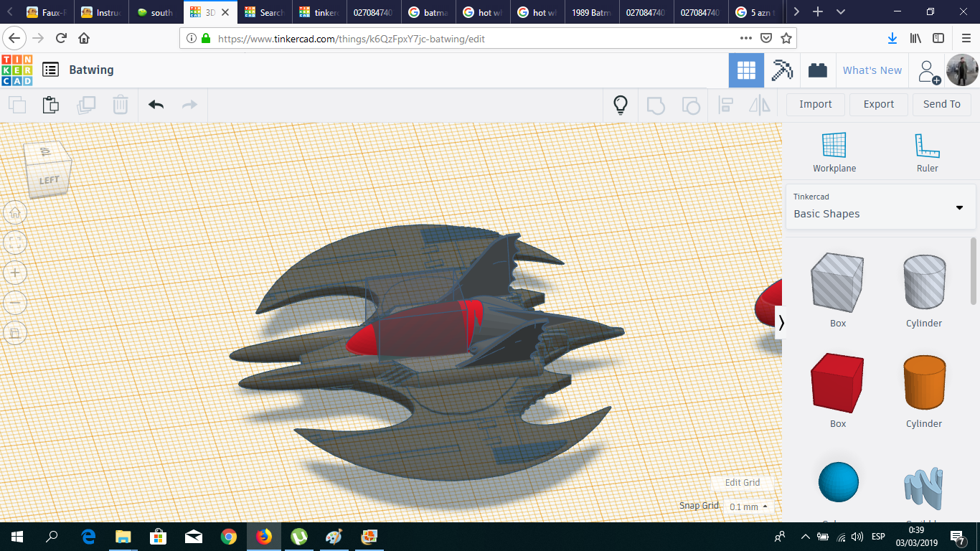Image resolution: width=980 pixels, height=551 pixels.
Task: Zoom out with the minus button
Action: (x=16, y=303)
